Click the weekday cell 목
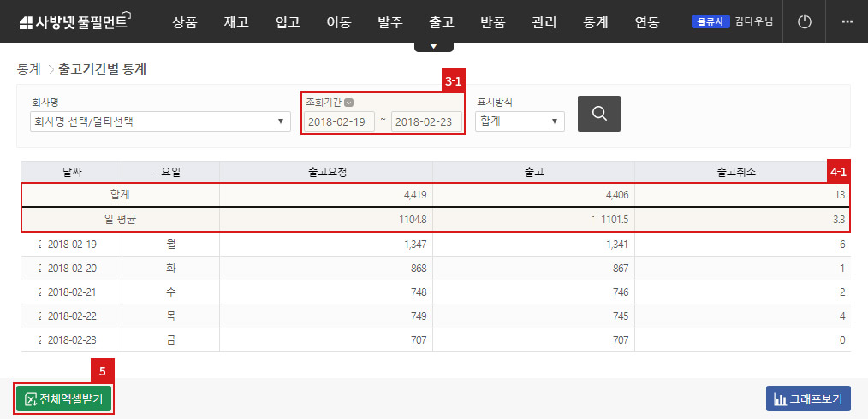The height and width of the screenshot is (419, 868). (x=171, y=316)
